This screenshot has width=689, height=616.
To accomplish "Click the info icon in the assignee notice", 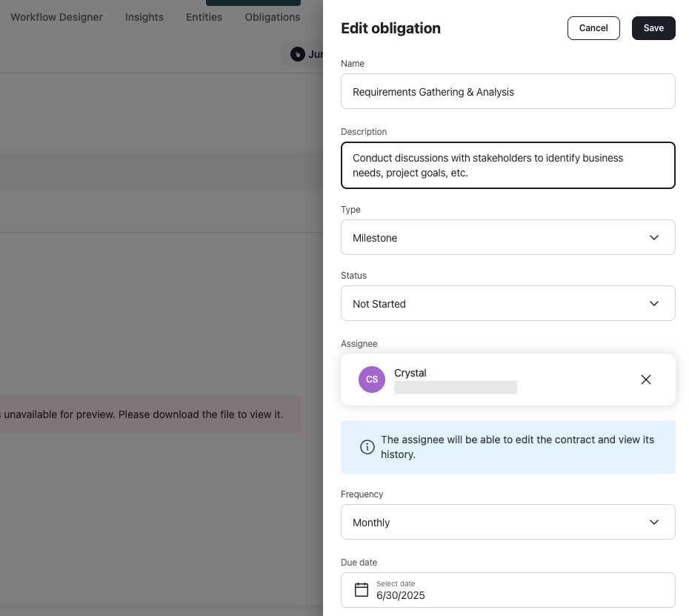I will click(x=367, y=447).
